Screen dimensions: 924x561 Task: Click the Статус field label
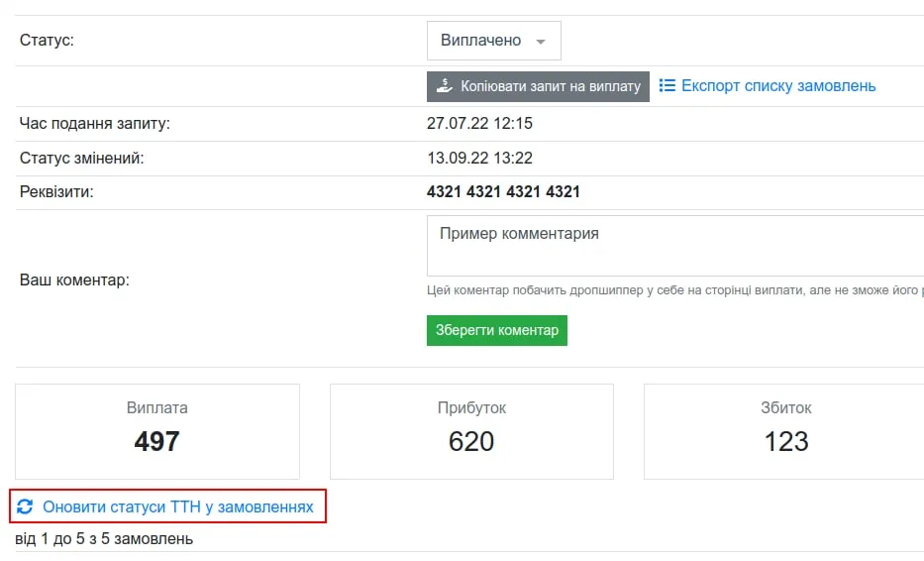(47, 40)
